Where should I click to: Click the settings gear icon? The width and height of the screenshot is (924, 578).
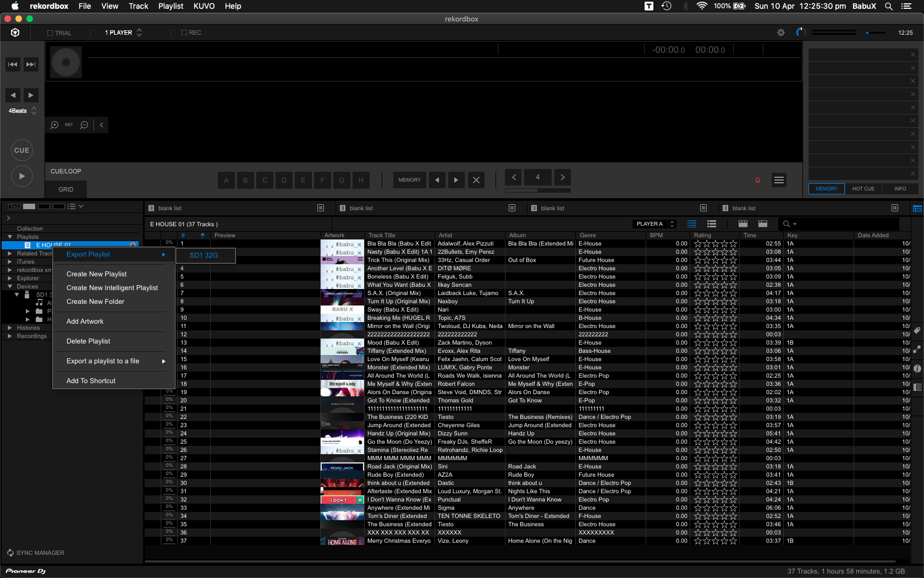pos(780,32)
